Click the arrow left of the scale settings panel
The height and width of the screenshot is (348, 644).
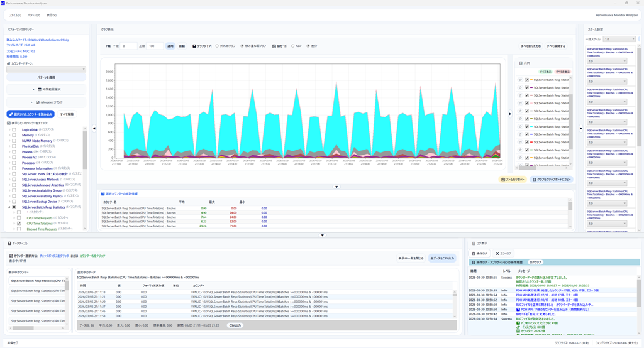(x=580, y=128)
